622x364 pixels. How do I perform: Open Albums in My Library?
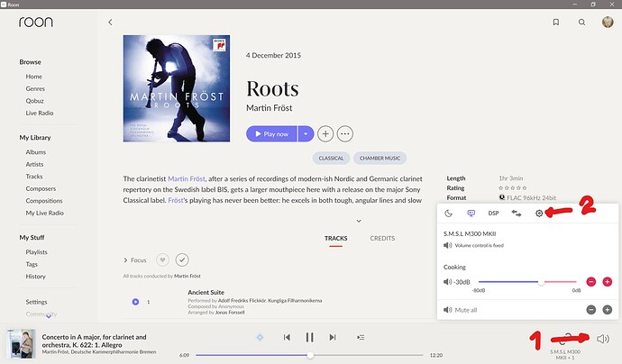point(36,152)
